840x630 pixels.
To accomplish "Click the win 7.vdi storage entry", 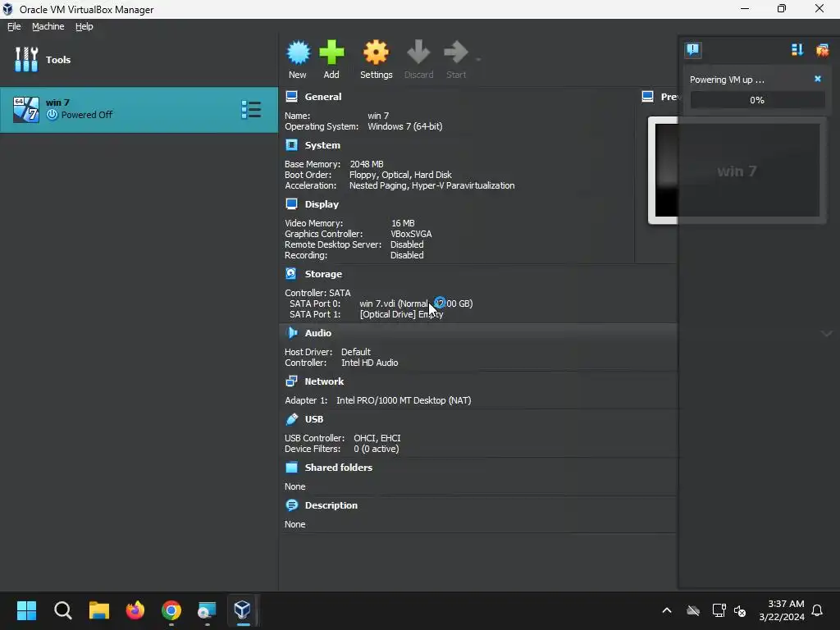I will coord(416,304).
